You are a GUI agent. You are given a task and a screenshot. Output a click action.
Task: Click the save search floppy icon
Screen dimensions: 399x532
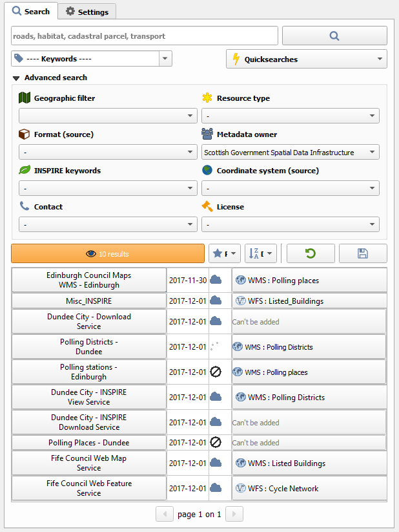click(x=363, y=253)
